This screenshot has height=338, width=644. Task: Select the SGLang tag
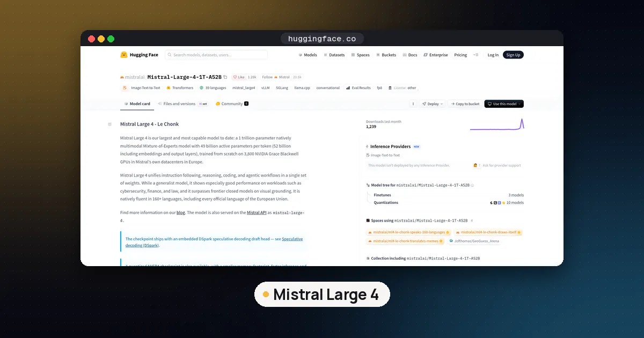tap(282, 87)
